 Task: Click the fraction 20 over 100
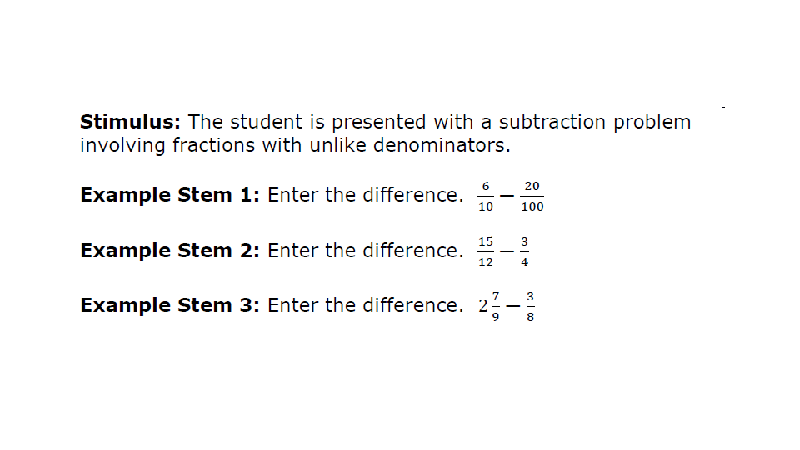pos(532,196)
